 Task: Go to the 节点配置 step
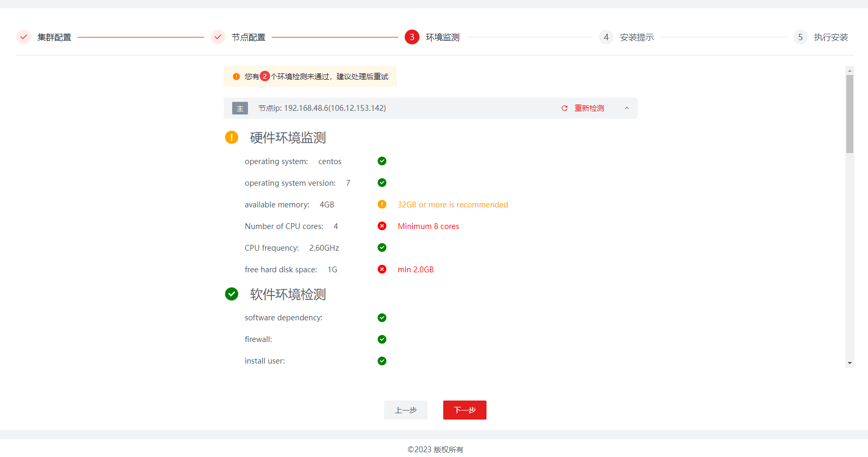pyautogui.click(x=248, y=37)
